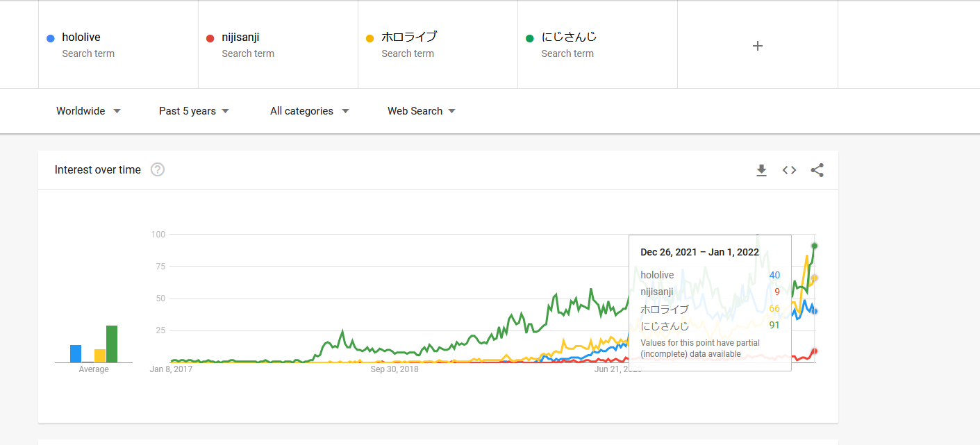Click the partial data note in tooltip
980x445 pixels.
(x=700, y=349)
